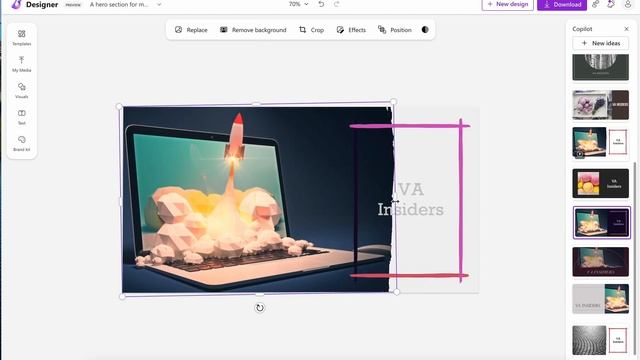Screen dimensions: 640x360
Task: Undo the last action
Action: pos(321,4)
